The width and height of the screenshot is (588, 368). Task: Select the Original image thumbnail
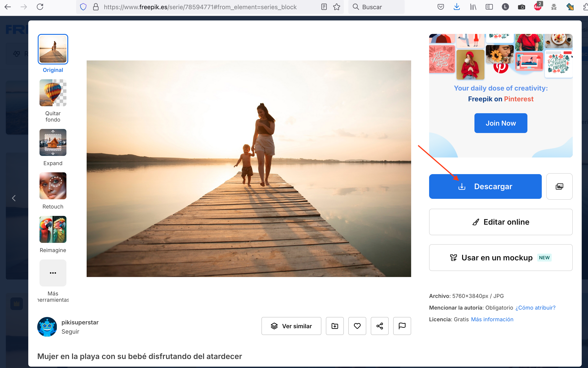point(53,49)
